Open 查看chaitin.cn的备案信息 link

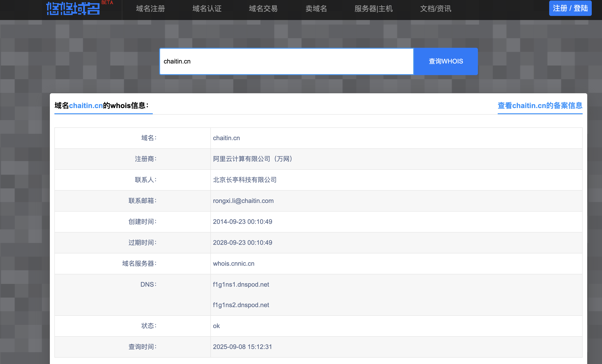tap(540, 106)
